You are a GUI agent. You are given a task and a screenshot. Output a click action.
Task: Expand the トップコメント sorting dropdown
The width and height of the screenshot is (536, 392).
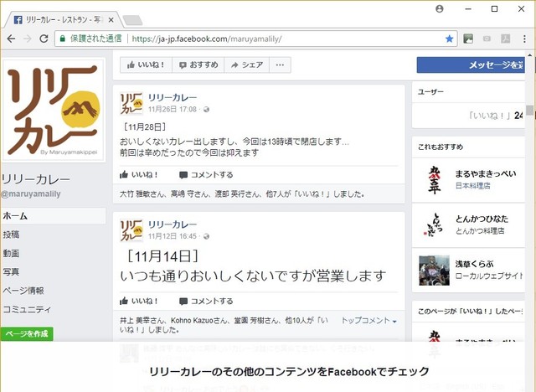pos(368,321)
